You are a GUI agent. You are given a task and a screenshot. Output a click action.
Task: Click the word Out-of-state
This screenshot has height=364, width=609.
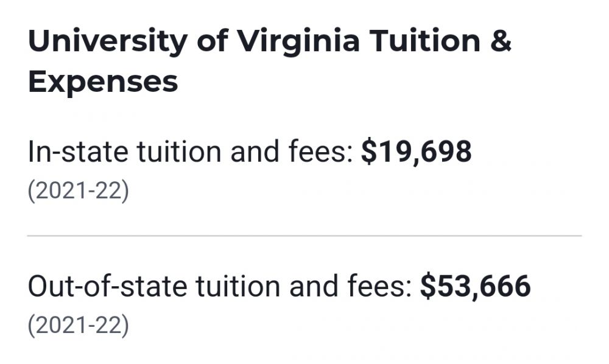[x=107, y=286]
